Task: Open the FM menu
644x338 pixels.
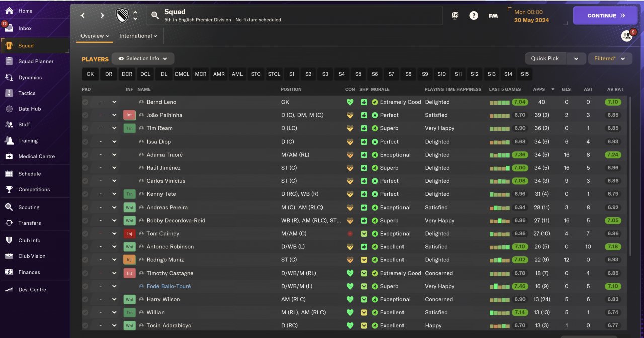Action: pyautogui.click(x=493, y=15)
